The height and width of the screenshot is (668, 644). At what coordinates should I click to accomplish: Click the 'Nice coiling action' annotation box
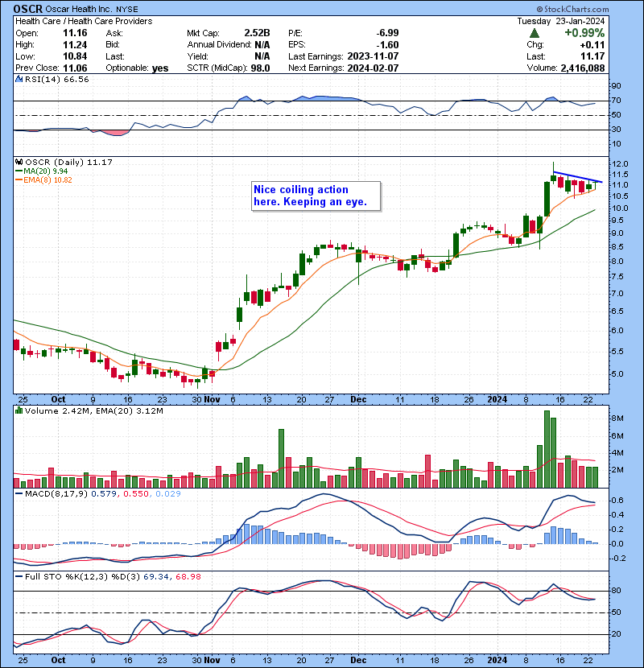point(316,196)
